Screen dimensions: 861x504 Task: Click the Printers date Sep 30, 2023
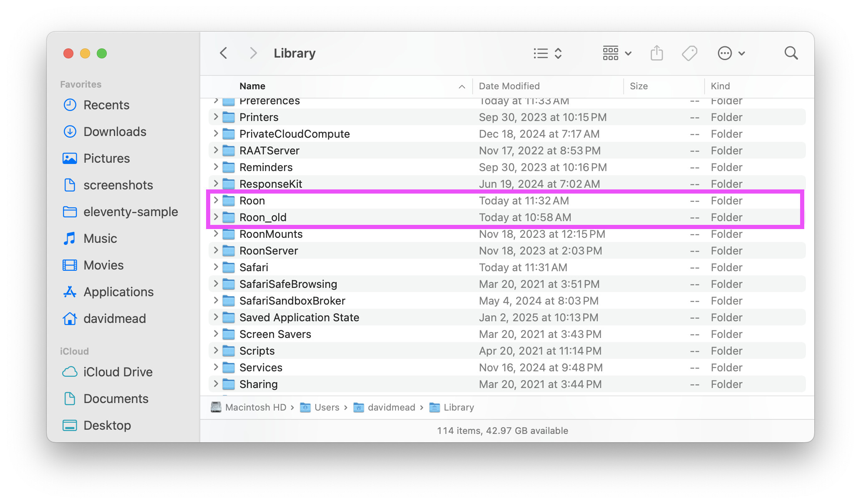543,117
